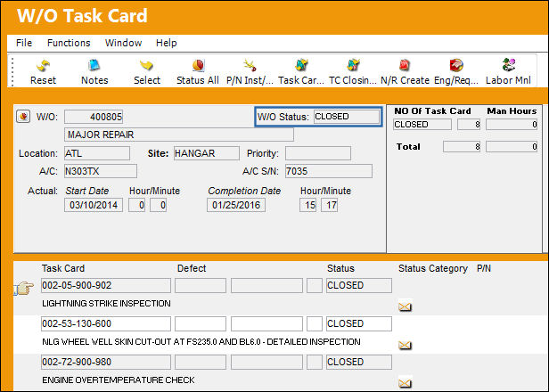Click CLOSED field under NO Of Task Card
Screen dimensions: 549x392
pyautogui.click(x=422, y=125)
